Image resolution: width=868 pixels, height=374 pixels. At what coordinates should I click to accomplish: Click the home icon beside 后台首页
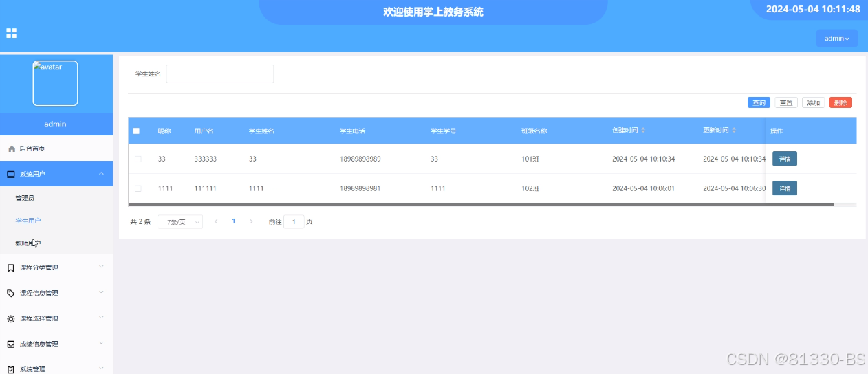(11, 148)
